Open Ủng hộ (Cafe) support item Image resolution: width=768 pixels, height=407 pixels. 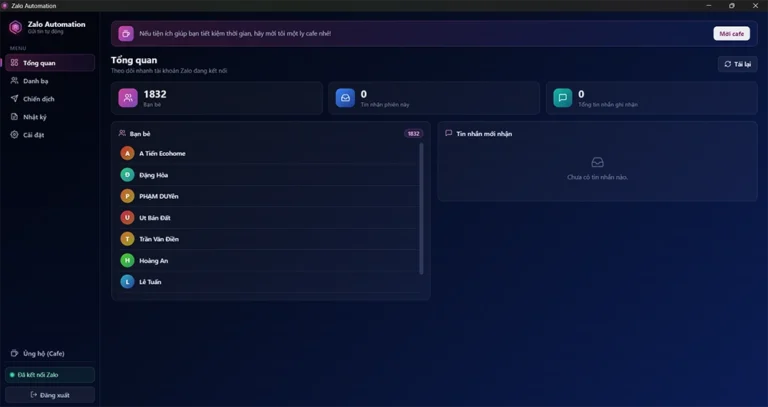50,354
